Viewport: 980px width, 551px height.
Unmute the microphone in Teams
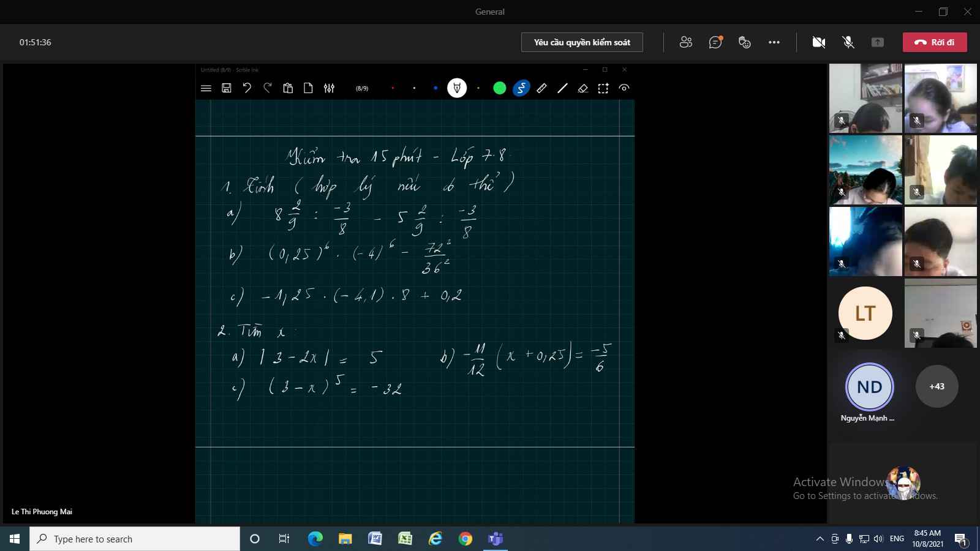[x=848, y=42]
